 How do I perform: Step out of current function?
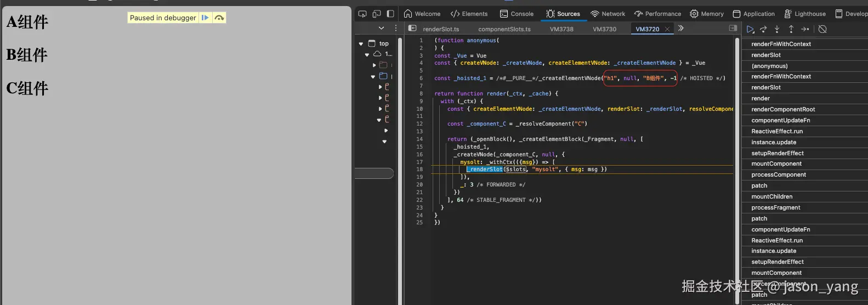coord(791,29)
